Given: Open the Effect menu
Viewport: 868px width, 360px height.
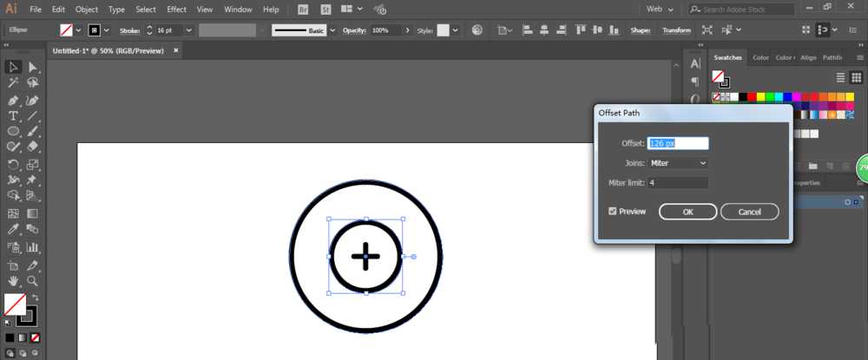Looking at the screenshot, I should [x=176, y=10].
